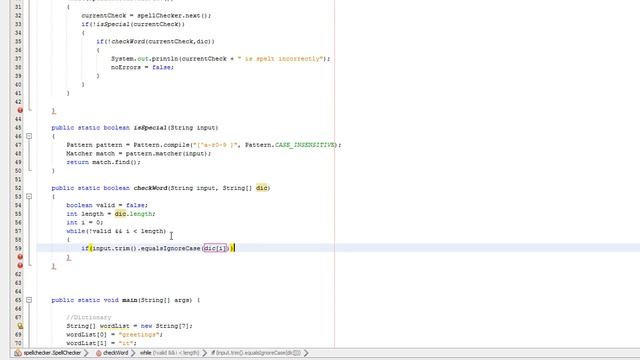Click the isSpecial method name on line 45
Screen dimensions: 640x360
point(150,127)
